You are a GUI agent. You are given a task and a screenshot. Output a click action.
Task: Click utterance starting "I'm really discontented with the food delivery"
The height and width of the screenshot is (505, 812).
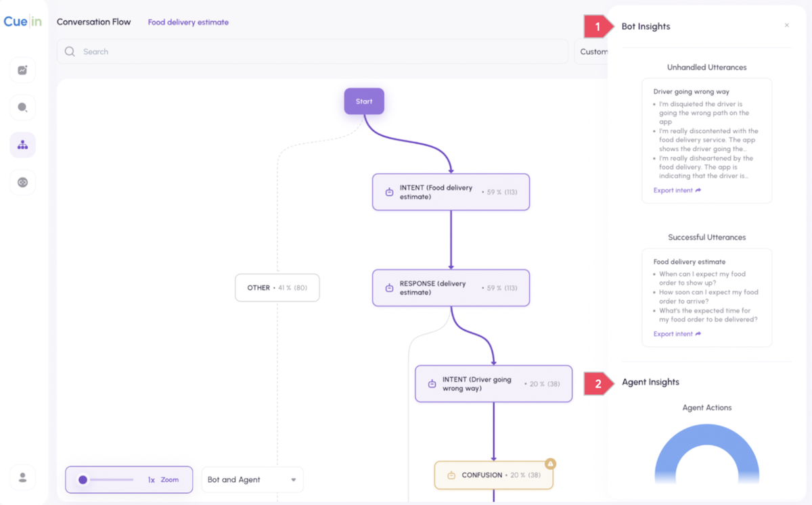tap(708, 140)
